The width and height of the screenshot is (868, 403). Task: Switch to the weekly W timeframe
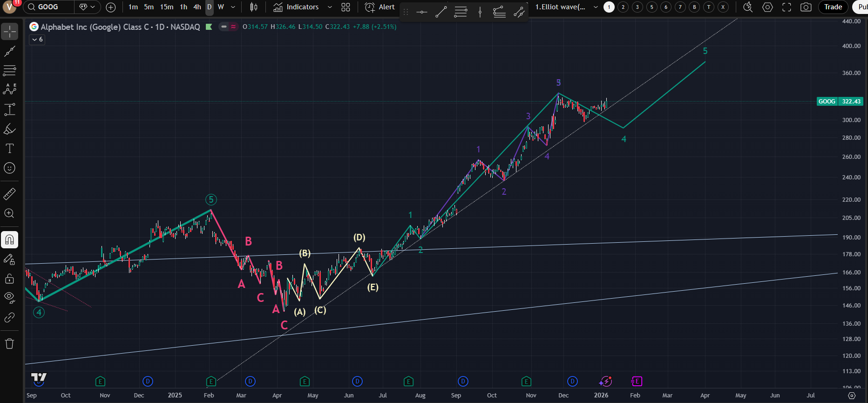click(221, 7)
